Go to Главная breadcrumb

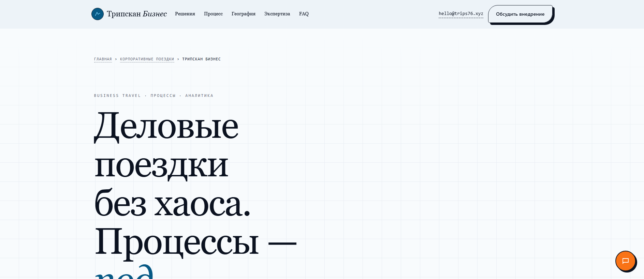point(103,59)
